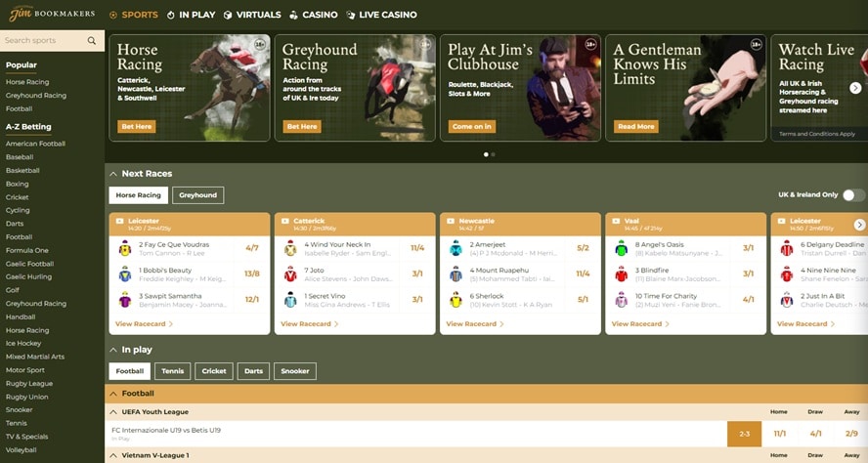Click jockey silks icon for Mount Ruapehu
This screenshot has width=868, height=463.
456,274
